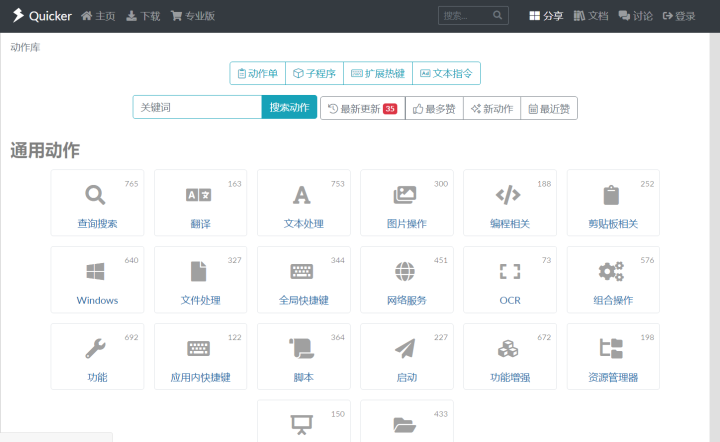Show 最新更新 actions list

[363, 108]
